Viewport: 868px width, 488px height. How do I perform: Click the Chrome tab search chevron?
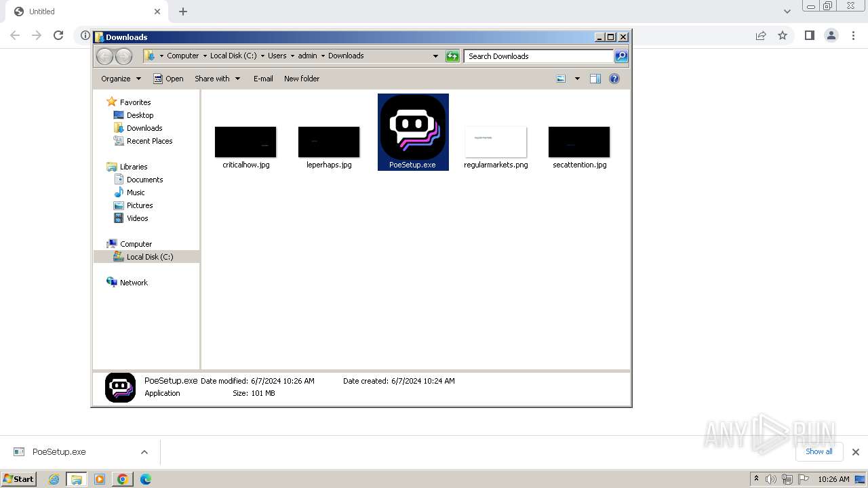[x=787, y=12]
